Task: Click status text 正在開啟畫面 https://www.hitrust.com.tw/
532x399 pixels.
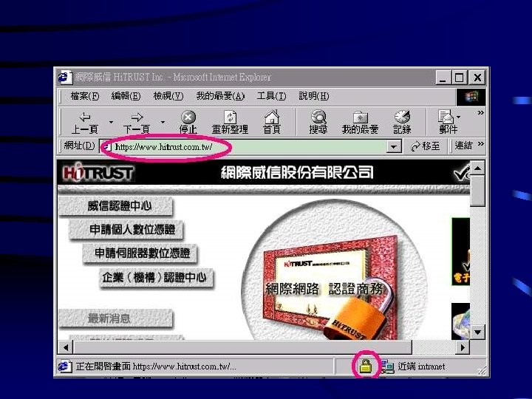Action: coord(155,366)
